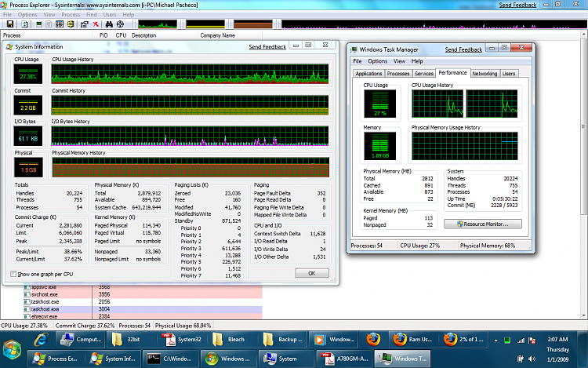Open the A780GM-A... PDF taskbar button
The width and height of the screenshot is (588, 368).
click(x=345, y=359)
